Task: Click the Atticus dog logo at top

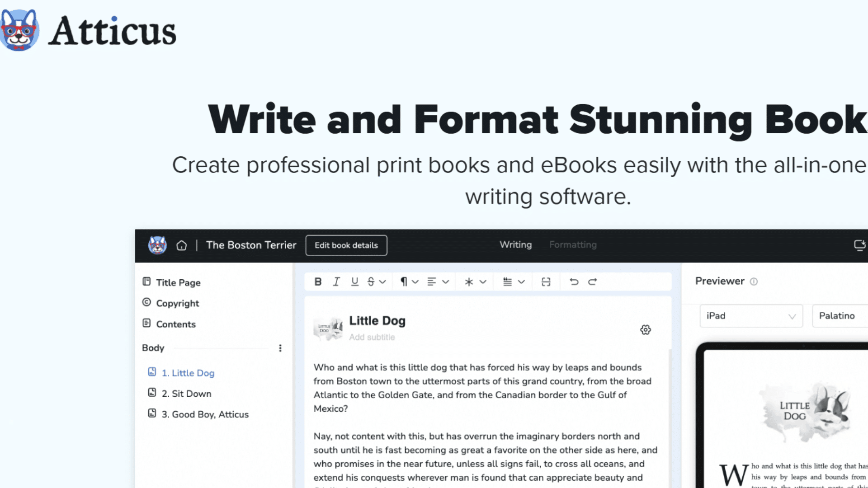Action: click(19, 30)
